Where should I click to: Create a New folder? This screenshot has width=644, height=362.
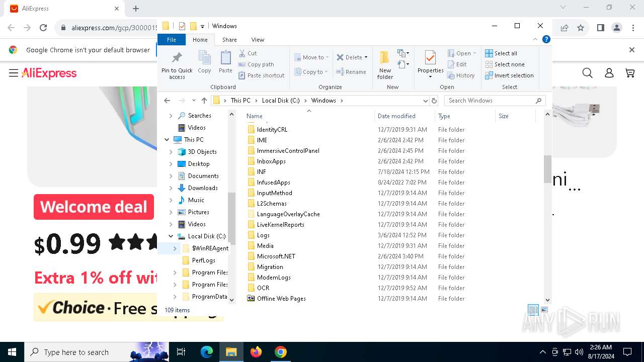pos(385,64)
